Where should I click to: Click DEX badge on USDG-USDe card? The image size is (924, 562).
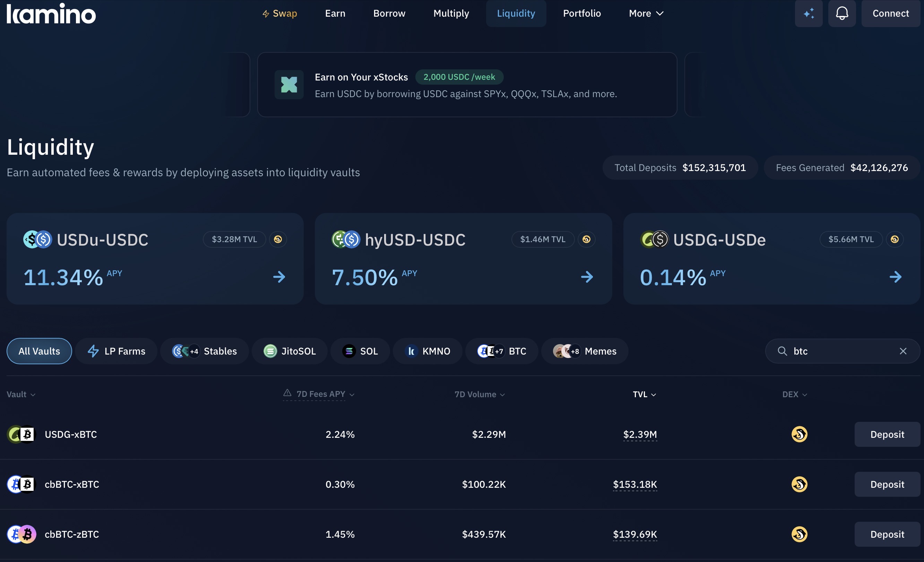tap(895, 239)
